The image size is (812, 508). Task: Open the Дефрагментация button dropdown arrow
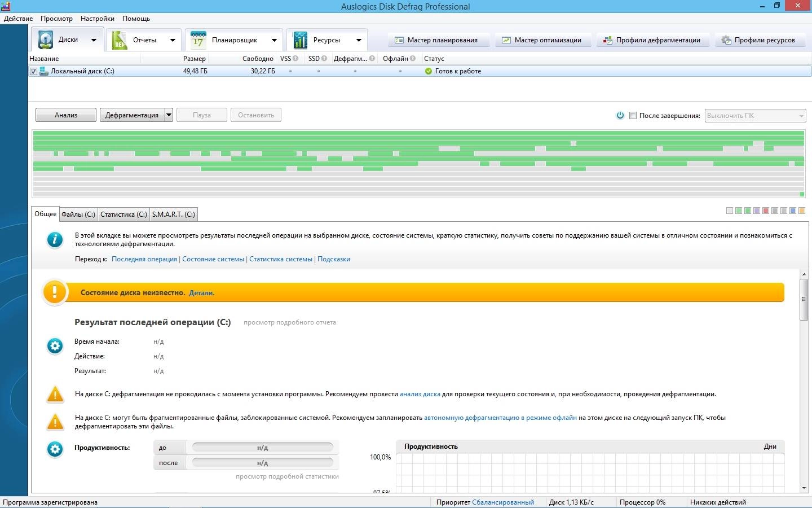[x=169, y=115]
